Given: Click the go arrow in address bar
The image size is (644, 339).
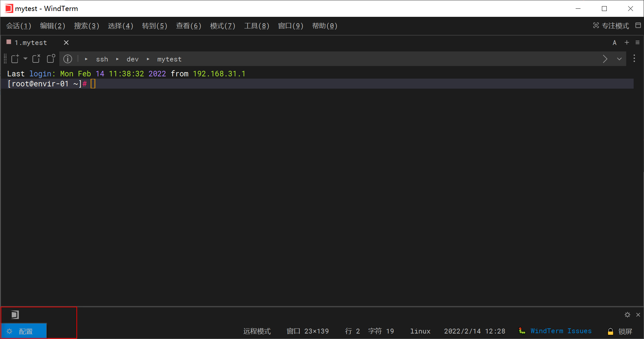Looking at the screenshot, I should click(x=605, y=59).
